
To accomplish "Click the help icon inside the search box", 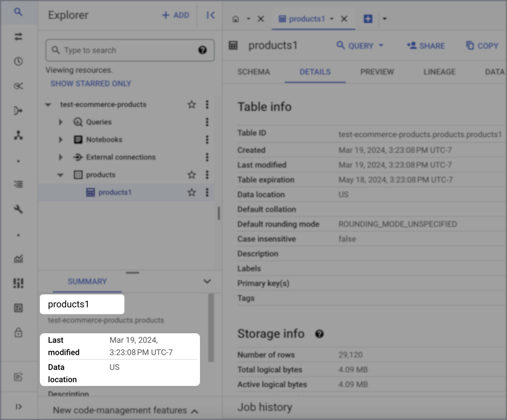I will [202, 50].
